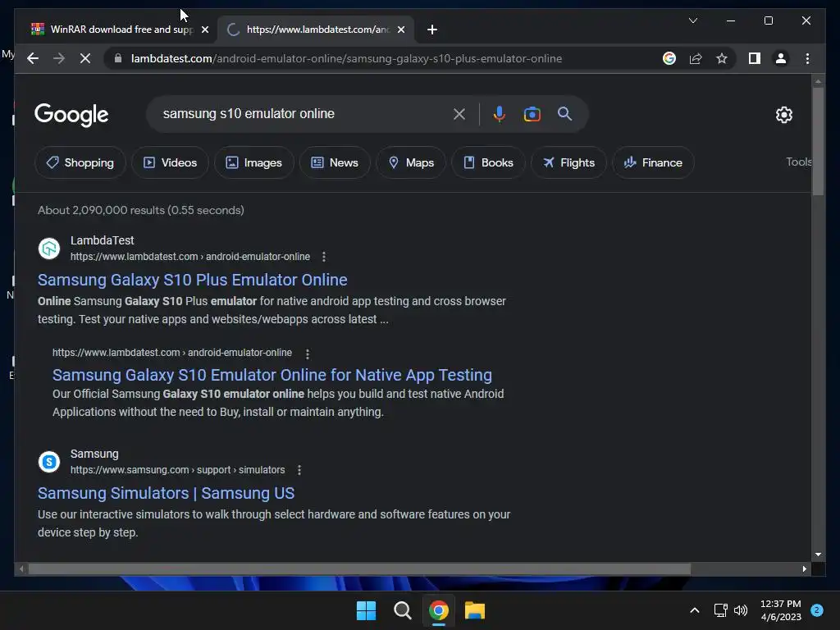Click scroll down arrow of the page
The width and height of the screenshot is (840, 630).
(818, 555)
